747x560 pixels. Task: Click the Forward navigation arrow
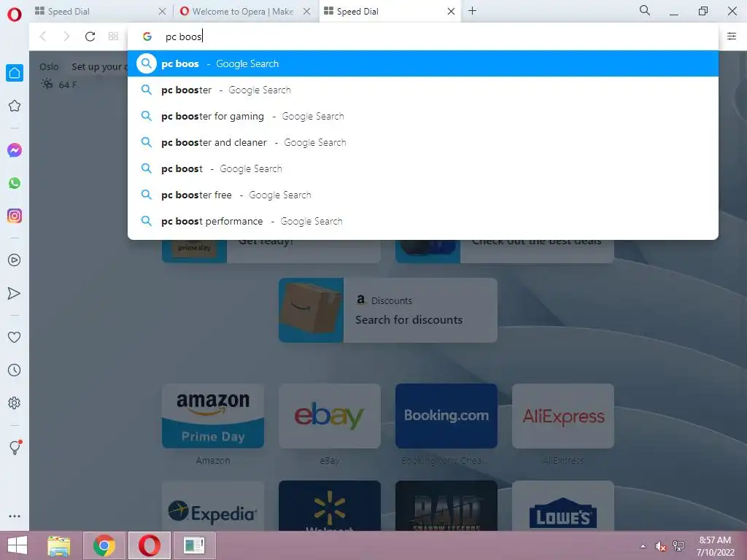click(x=66, y=36)
